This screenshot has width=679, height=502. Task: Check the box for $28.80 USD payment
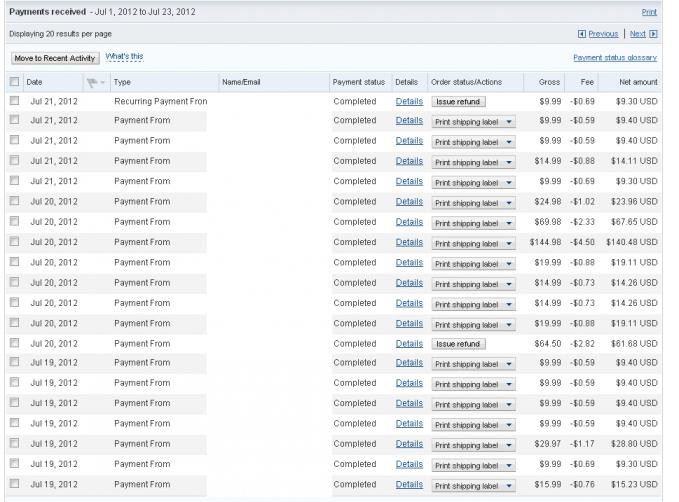15,443
